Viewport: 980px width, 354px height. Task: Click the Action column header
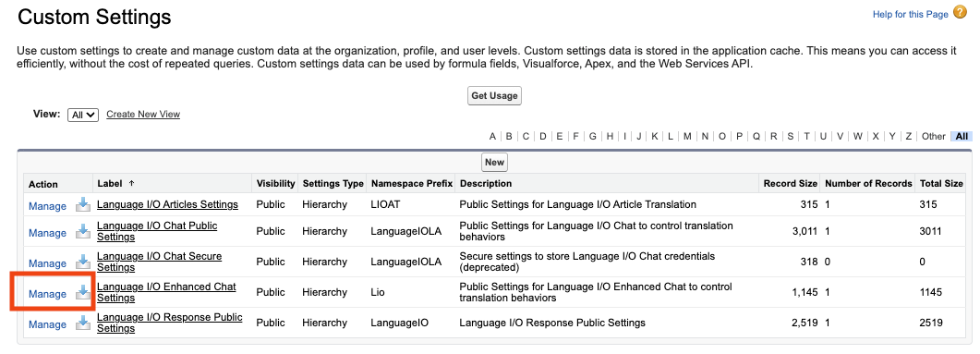point(43,184)
